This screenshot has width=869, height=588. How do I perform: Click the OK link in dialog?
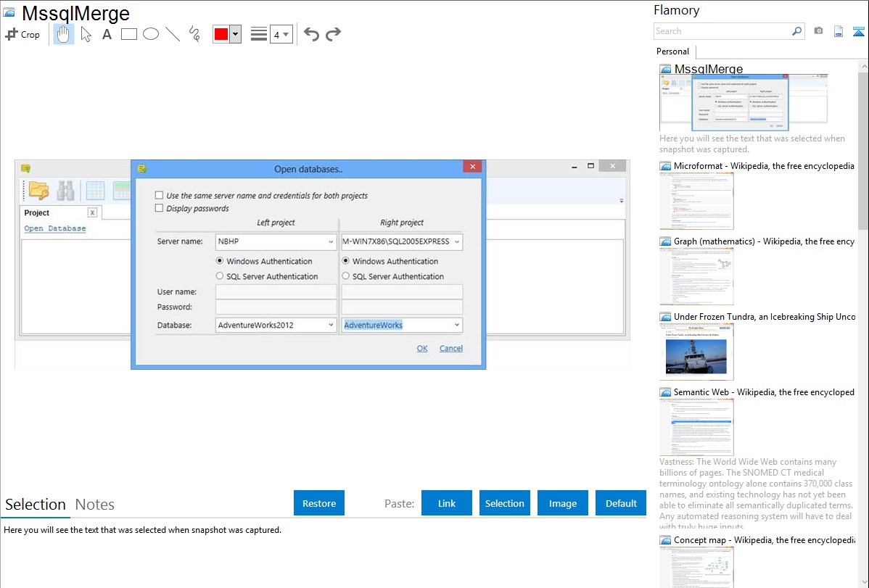422,348
